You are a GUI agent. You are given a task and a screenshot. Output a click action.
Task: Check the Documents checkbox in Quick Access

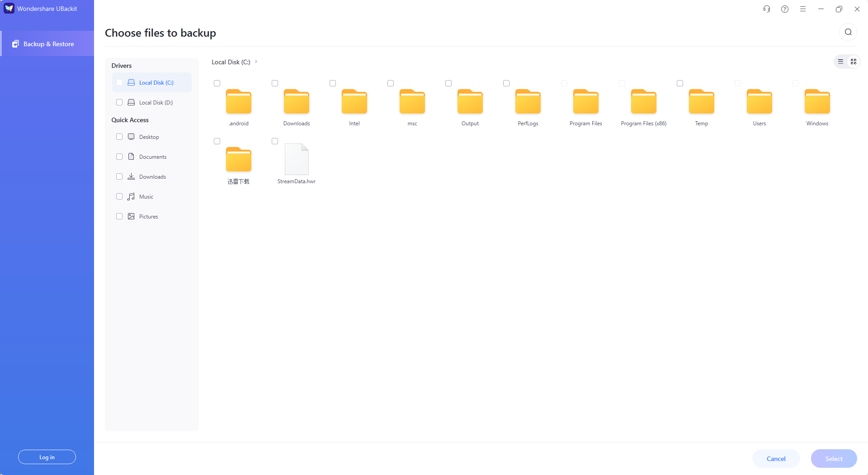119,157
